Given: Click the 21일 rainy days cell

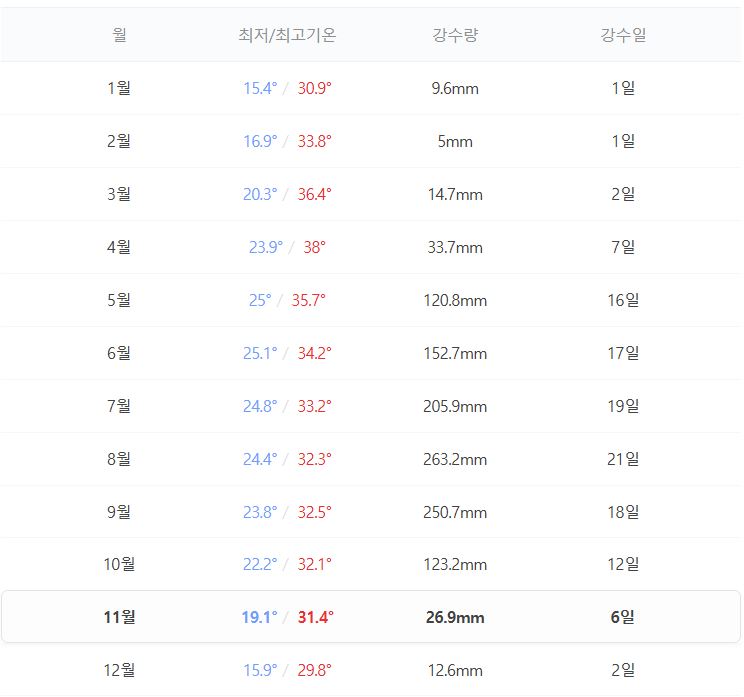Looking at the screenshot, I should 623,460.
